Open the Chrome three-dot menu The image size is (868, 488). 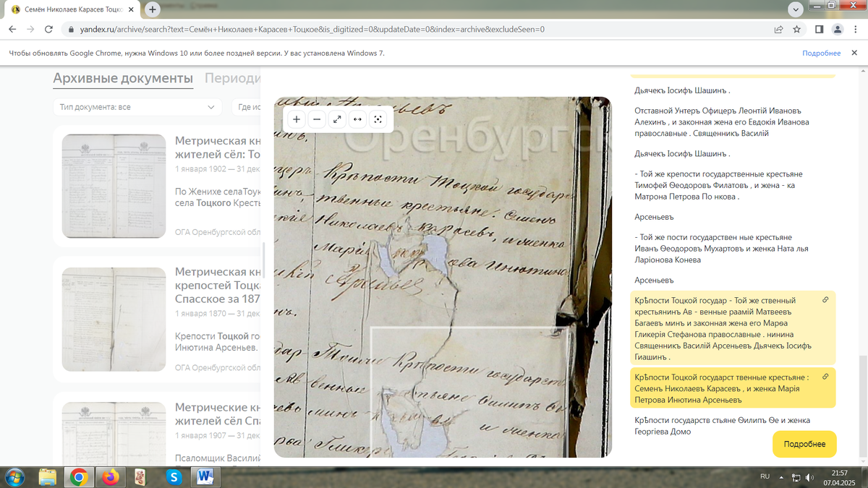856,30
